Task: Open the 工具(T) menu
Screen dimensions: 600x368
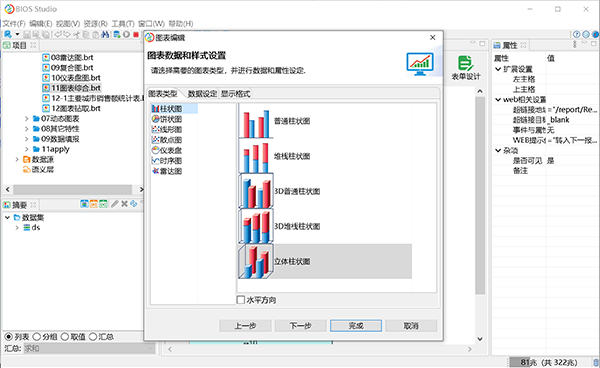Action: [x=123, y=24]
